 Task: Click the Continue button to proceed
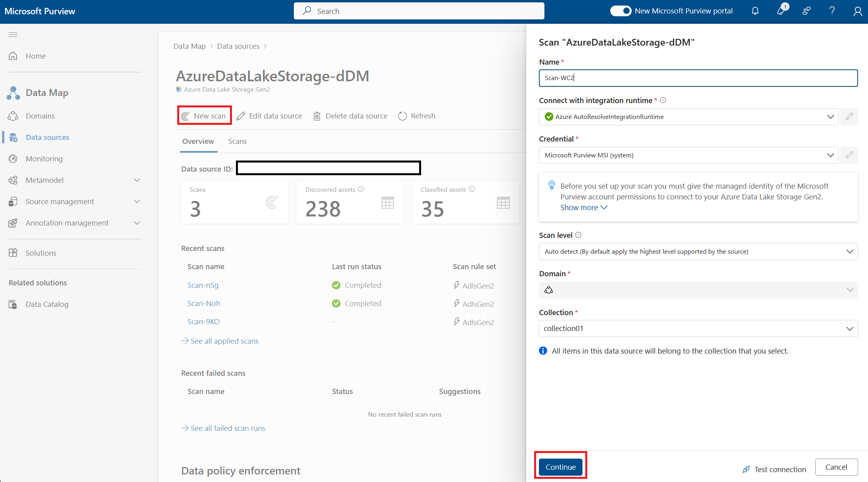[560, 467]
